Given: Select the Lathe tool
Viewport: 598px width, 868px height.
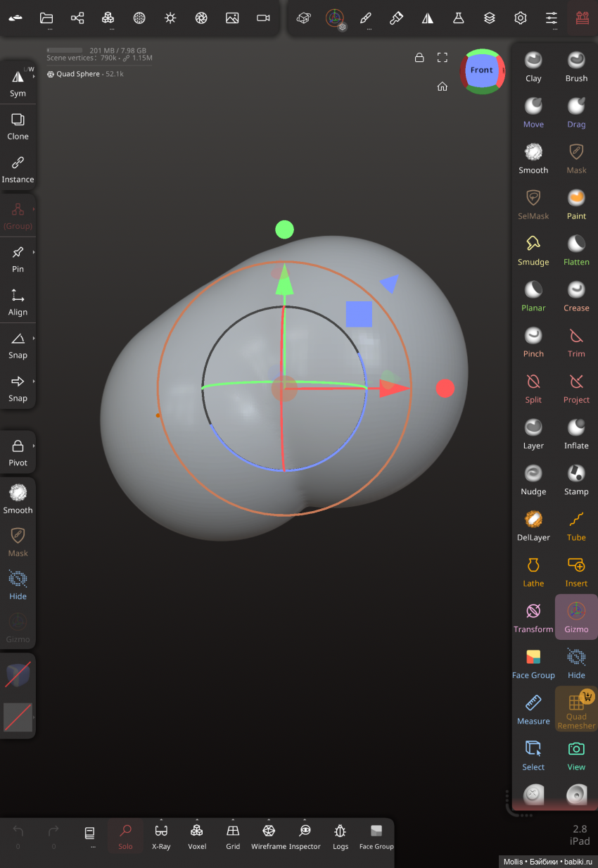Looking at the screenshot, I should (533, 572).
